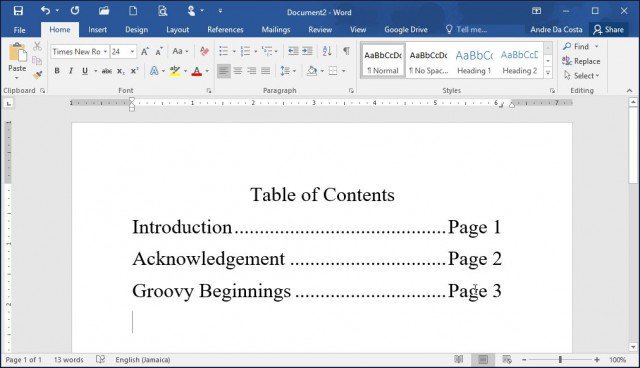
Task: Open a file using the folder icon
Action: coord(104,11)
